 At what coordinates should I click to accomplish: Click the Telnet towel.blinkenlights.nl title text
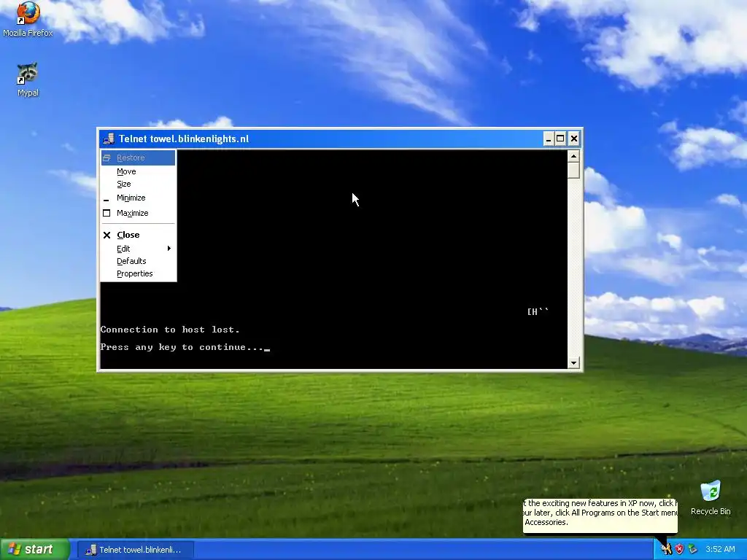(184, 139)
